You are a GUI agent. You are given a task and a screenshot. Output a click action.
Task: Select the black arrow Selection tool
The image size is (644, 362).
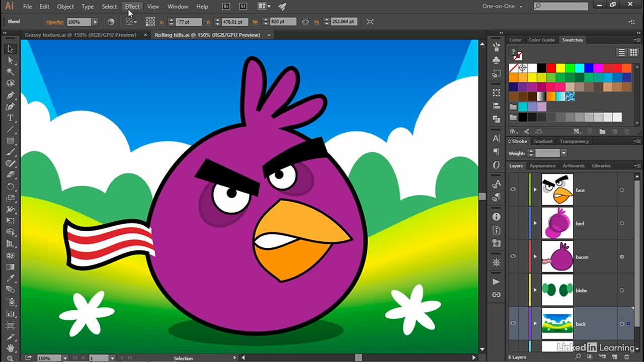point(10,49)
